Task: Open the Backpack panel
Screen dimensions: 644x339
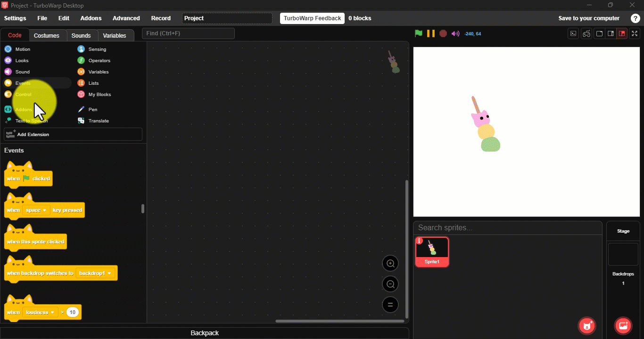Action: [205, 333]
